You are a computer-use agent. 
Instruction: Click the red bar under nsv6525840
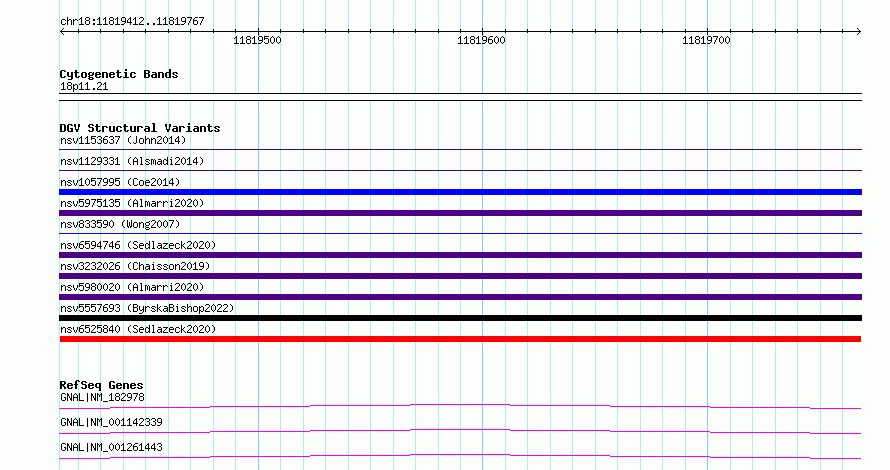tap(460, 339)
